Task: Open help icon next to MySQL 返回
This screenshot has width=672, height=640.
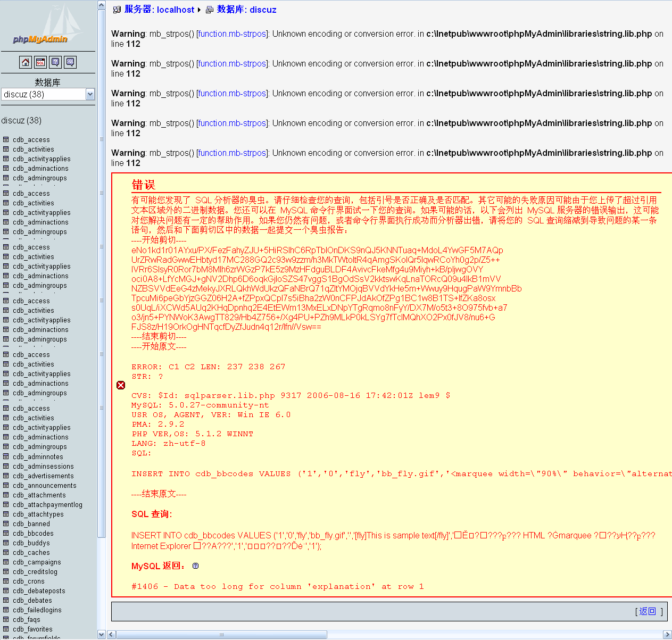Action: click(195, 566)
